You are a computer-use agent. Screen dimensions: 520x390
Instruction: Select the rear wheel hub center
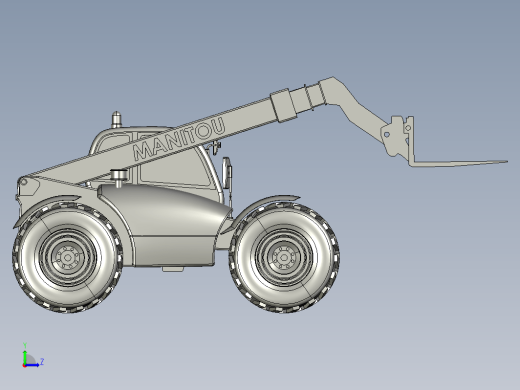pyautogui.click(x=68, y=257)
